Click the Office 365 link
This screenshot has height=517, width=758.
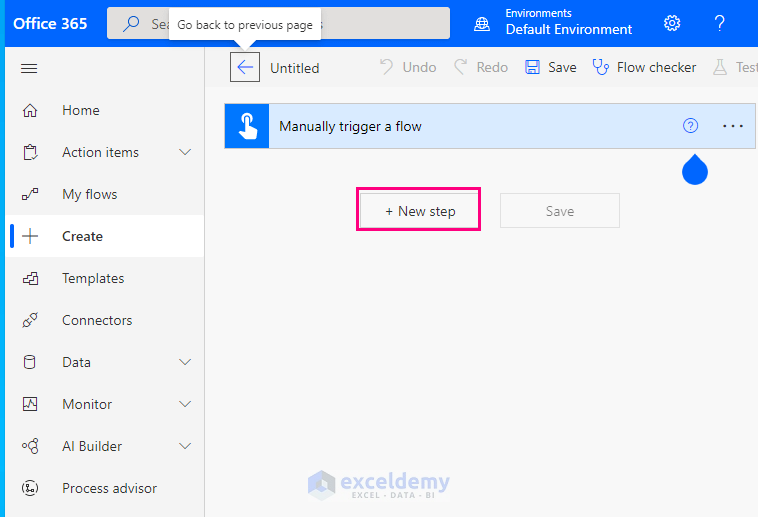(x=50, y=23)
